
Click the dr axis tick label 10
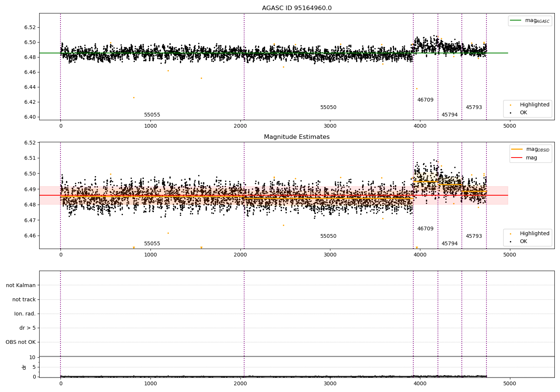tap(32, 357)
